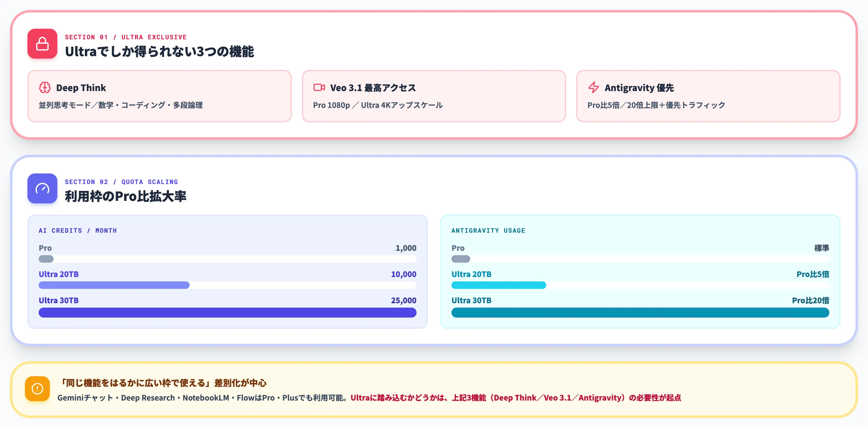Click Ultra 20TB label in Antigravity usage panel
Viewport: 868px width, 428px height.
(x=471, y=274)
